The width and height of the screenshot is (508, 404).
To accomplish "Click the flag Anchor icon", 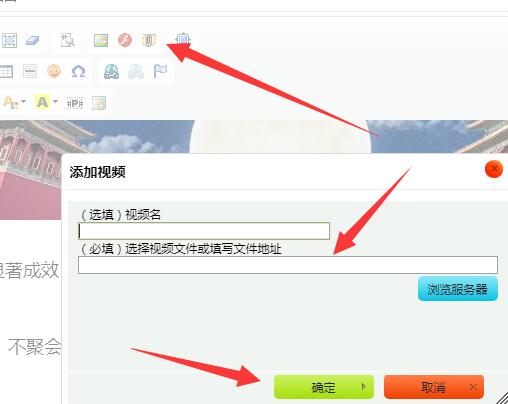I will tap(160, 71).
